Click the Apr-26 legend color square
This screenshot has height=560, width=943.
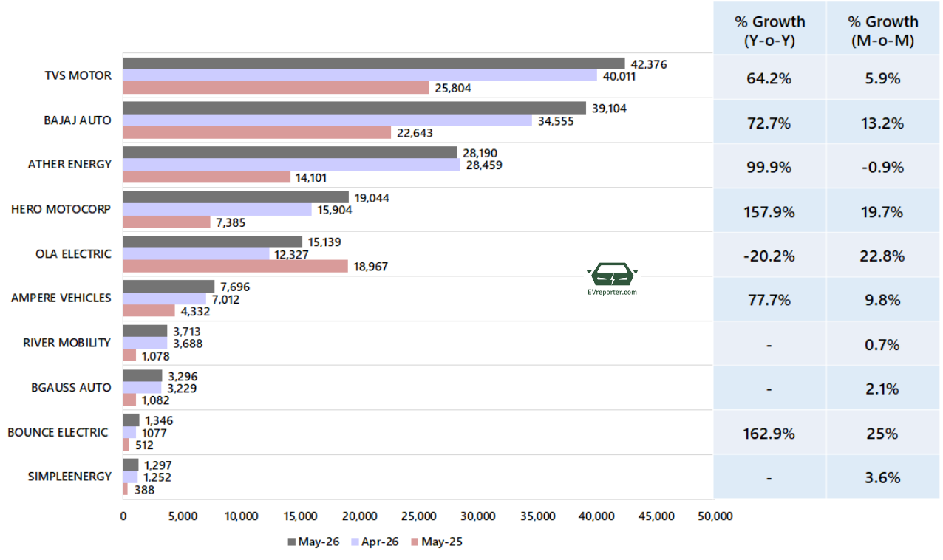pyautogui.click(x=355, y=542)
